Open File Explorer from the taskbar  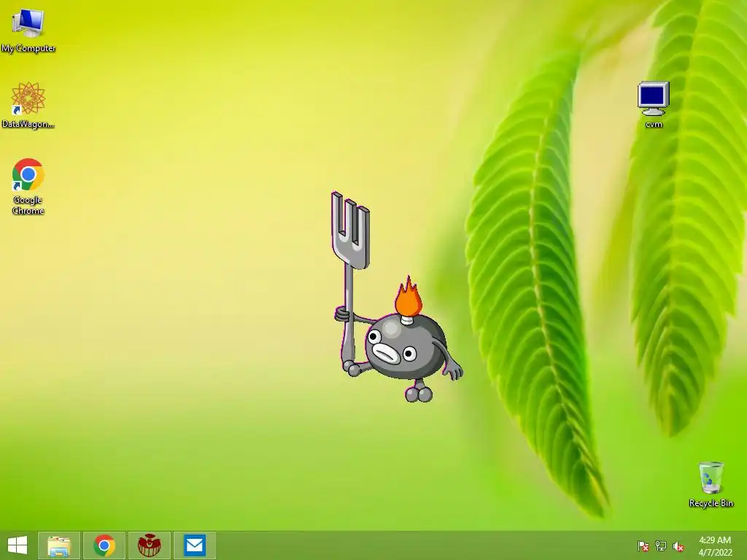click(x=59, y=545)
